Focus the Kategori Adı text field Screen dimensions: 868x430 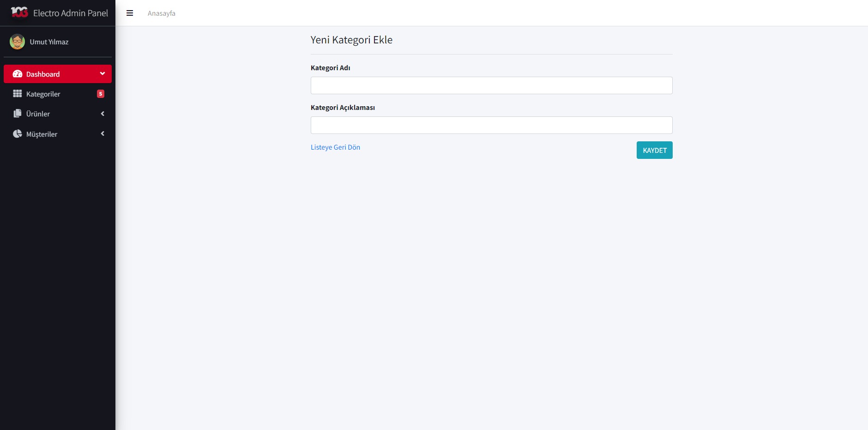pyautogui.click(x=491, y=85)
